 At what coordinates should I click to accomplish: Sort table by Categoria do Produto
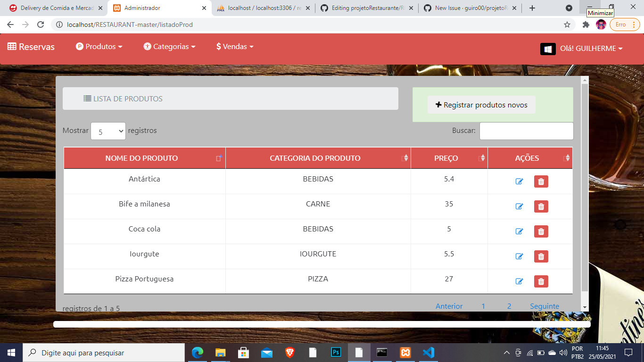318,158
